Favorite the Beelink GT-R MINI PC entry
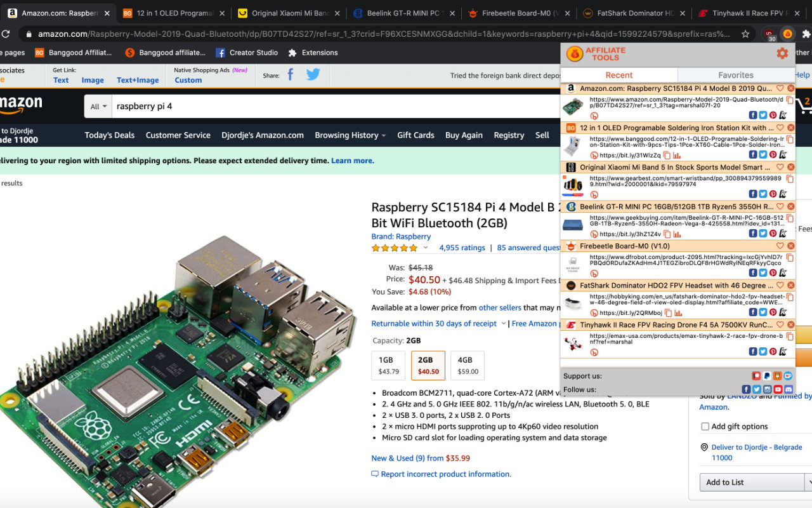The image size is (812, 508). [780, 206]
